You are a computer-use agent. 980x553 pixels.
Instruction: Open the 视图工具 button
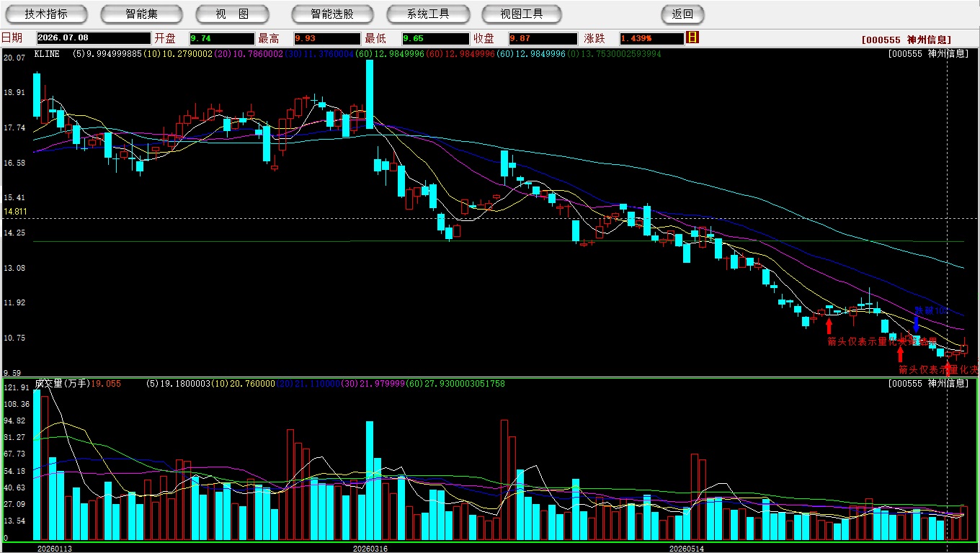point(522,14)
